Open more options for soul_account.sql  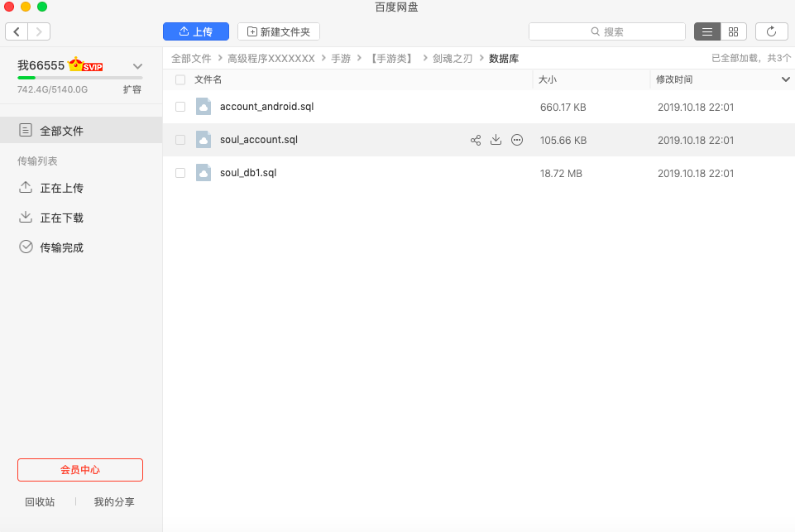(x=517, y=141)
